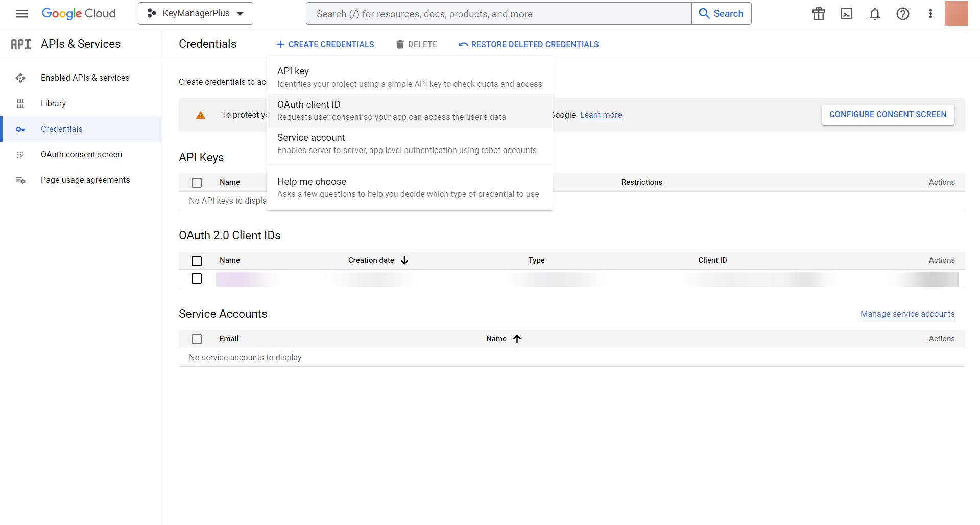Click the undo icon of Restore Deleted Credentials
The image size is (980, 525).
[463, 44]
